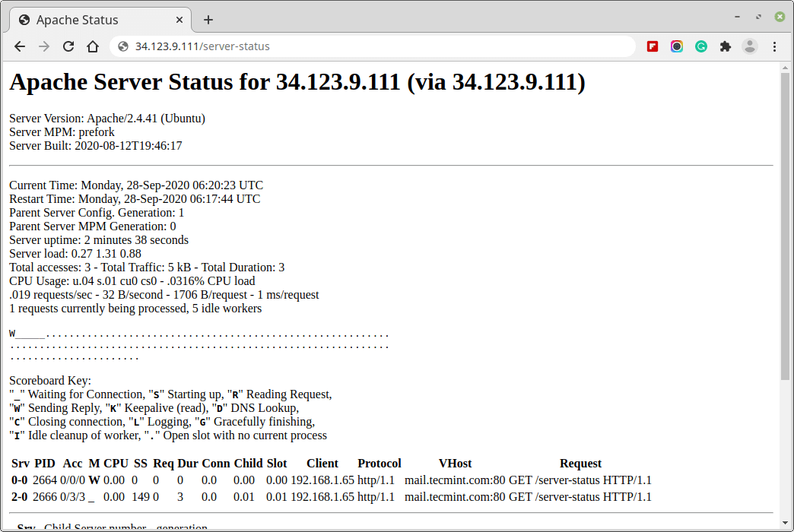Click the W scoreboard character

click(12, 334)
